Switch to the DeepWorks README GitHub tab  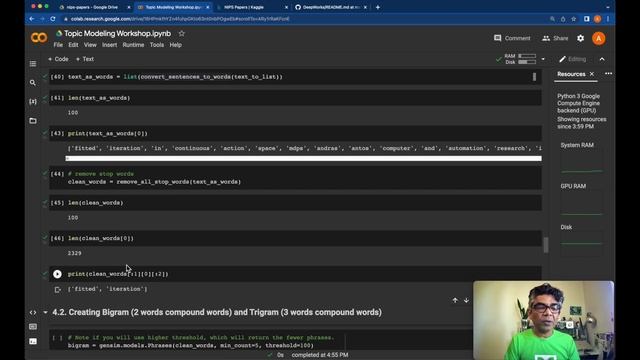pyautogui.click(x=331, y=7)
